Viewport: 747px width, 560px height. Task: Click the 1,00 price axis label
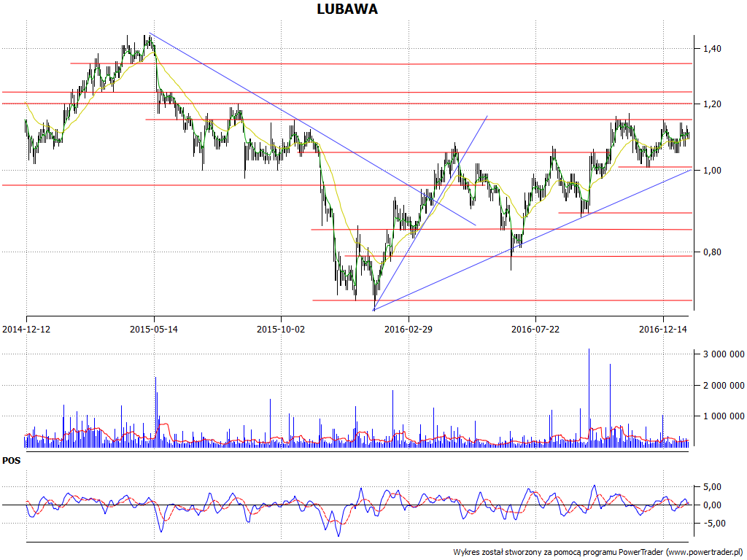pos(712,171)
